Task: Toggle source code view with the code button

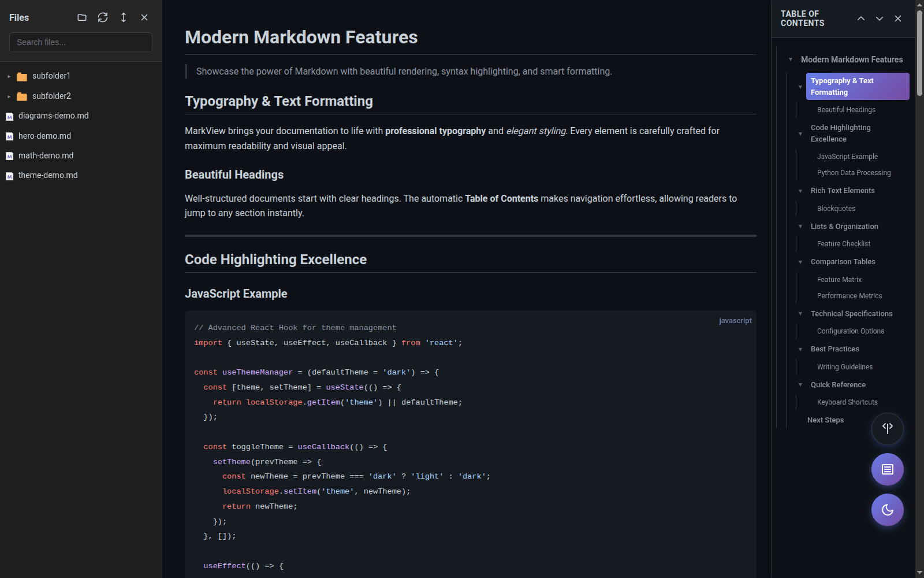Action: tap(887, 429)
